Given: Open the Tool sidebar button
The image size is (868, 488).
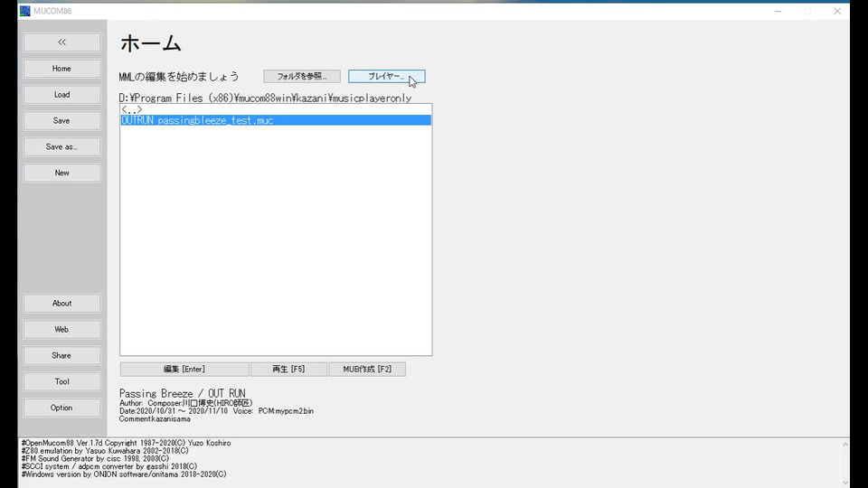Looking at the screenshot, I should [x=62, y=381].
